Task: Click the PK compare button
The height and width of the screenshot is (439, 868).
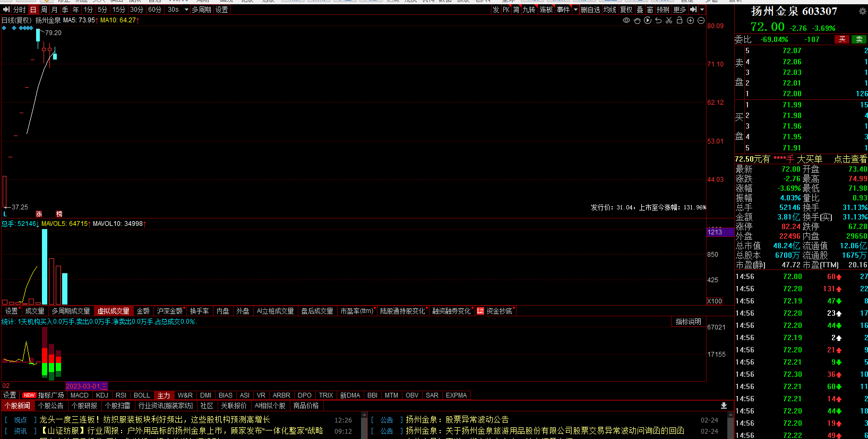Action: pyautogui.click(x=506, y=10)
